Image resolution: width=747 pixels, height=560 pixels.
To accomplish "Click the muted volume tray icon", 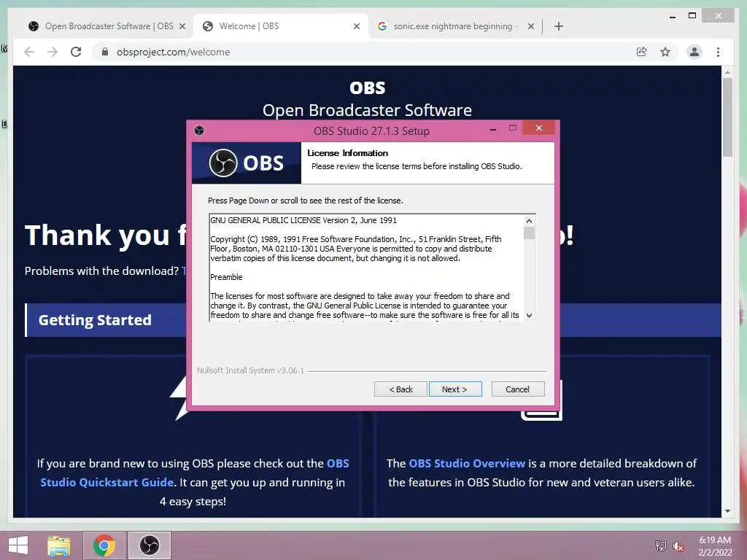I will (678, 545).
